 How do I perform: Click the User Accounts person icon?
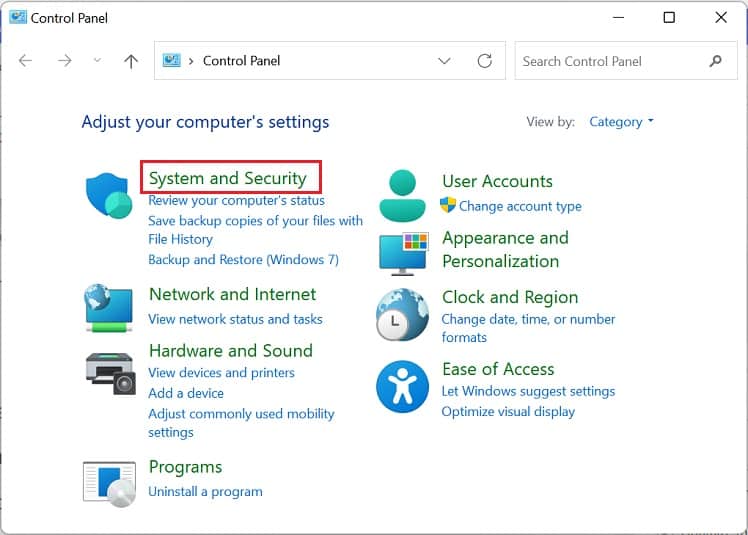point(402,196)
